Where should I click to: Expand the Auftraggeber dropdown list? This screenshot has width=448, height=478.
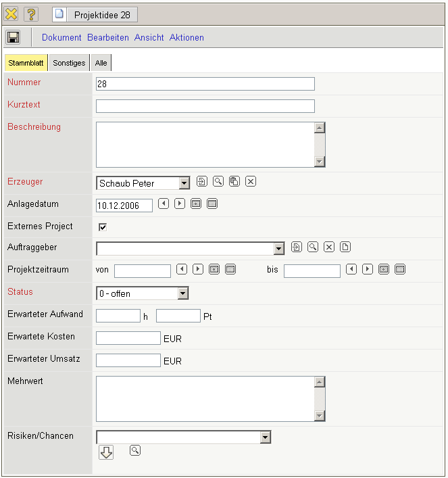point(278,249)
